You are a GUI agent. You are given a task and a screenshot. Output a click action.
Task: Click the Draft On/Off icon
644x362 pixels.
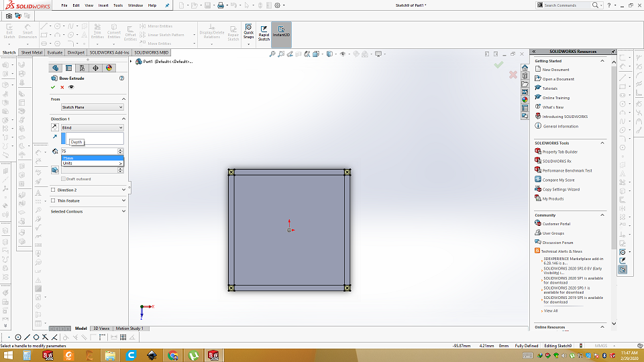[54, 170]
